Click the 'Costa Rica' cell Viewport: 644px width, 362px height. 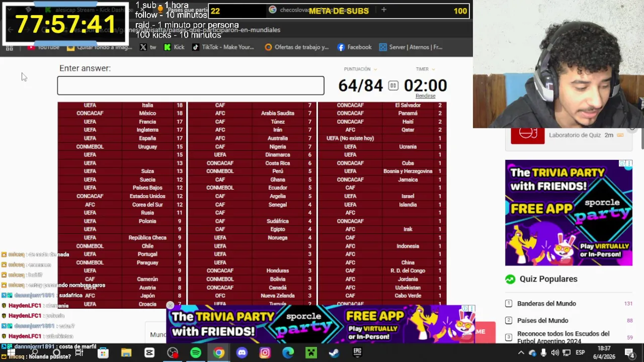coord(278,163)
